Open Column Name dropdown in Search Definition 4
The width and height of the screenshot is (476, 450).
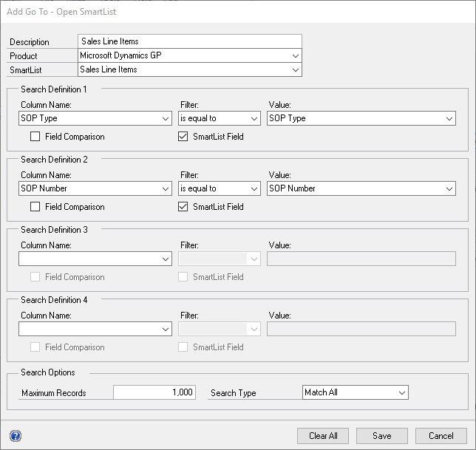click(95, 329)
